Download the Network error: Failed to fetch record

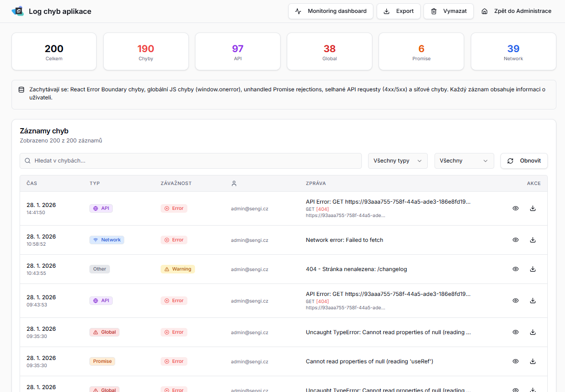coord(532,240)
